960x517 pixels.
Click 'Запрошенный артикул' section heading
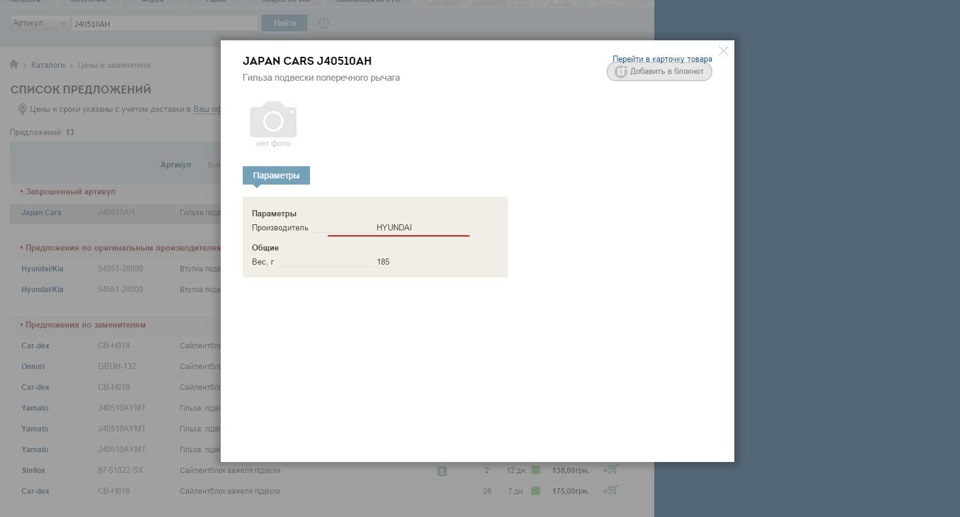[68, 192]
